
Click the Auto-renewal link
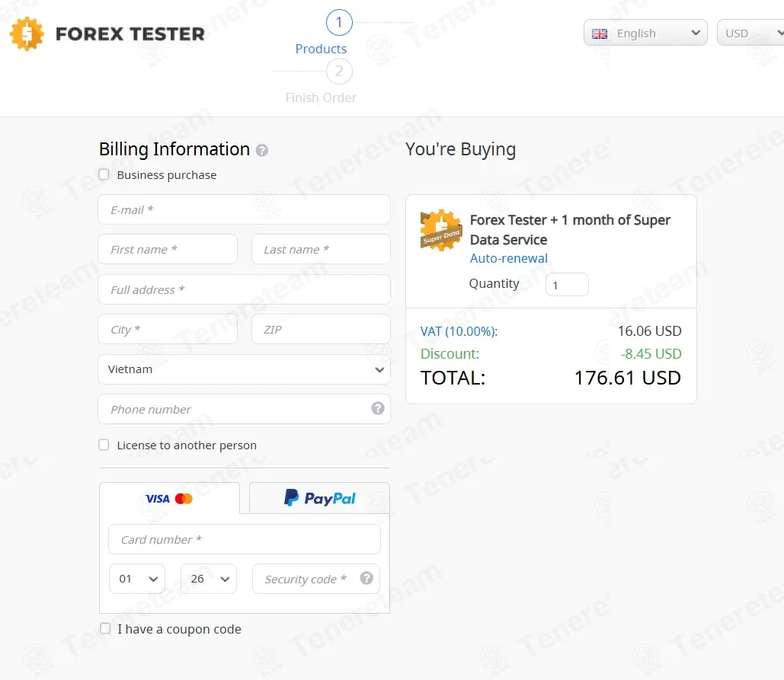coord(509,258)
